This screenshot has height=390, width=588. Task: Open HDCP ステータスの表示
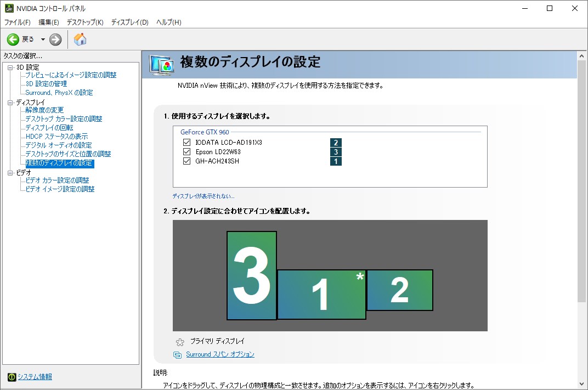point(56,137)
